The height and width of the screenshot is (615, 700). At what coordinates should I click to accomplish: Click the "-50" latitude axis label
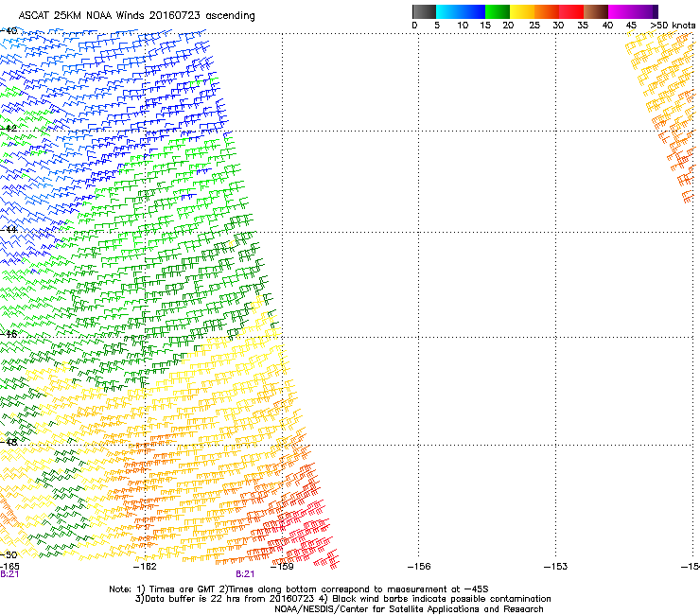9,555
